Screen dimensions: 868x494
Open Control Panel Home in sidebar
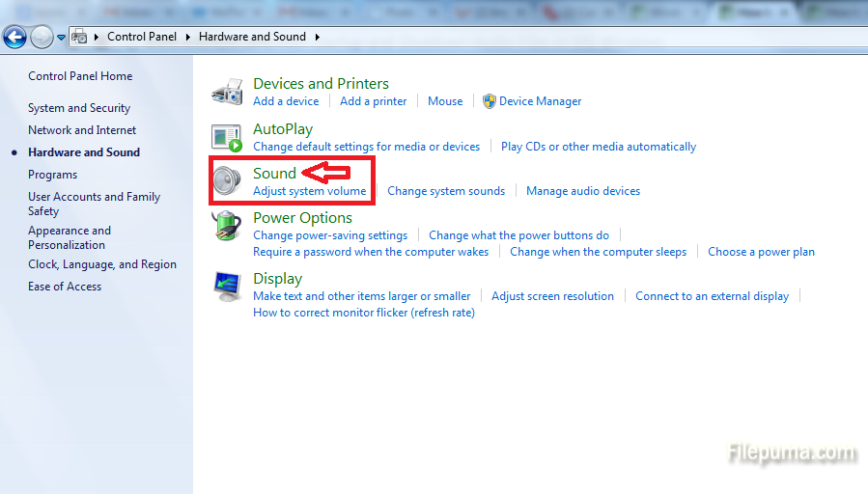pos(80,76)
